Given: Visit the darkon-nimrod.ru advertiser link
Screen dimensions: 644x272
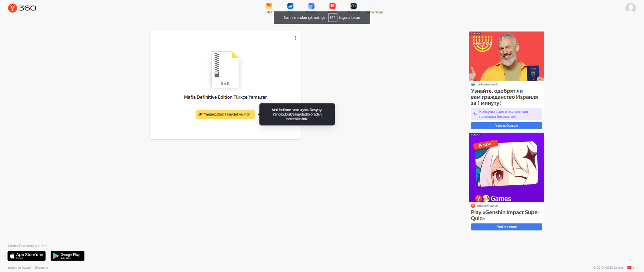Looking at the screenshot, I should [488, 84].
